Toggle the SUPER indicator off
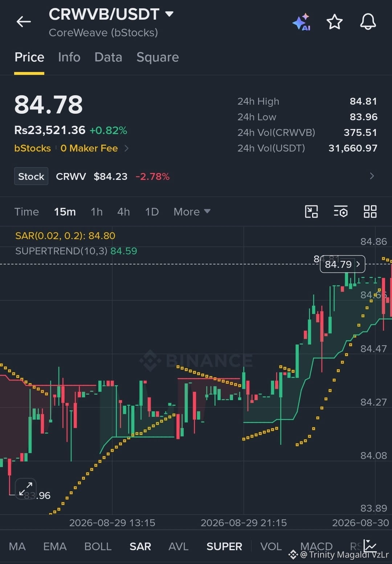392x564 pixels. click(x=224, y=546)
